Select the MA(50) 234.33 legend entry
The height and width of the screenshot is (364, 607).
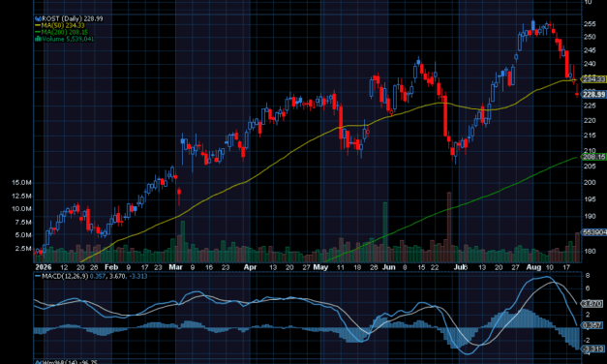pyautogui.click(x=63, y=25)
